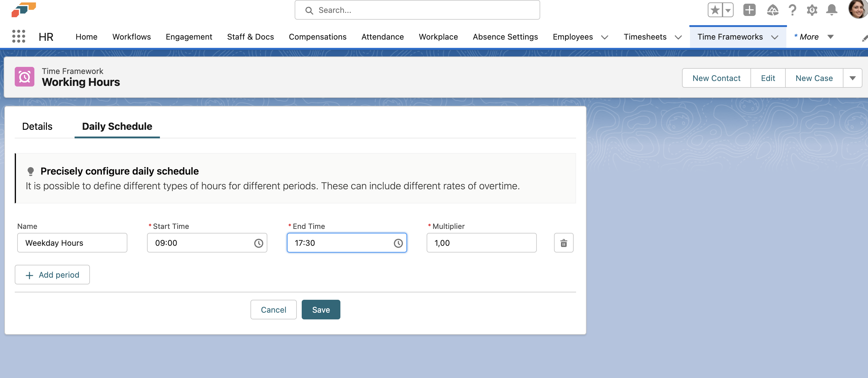Open the Attendance nav tab
Screen dimensions: 868x378
click(x=382, y=37)
